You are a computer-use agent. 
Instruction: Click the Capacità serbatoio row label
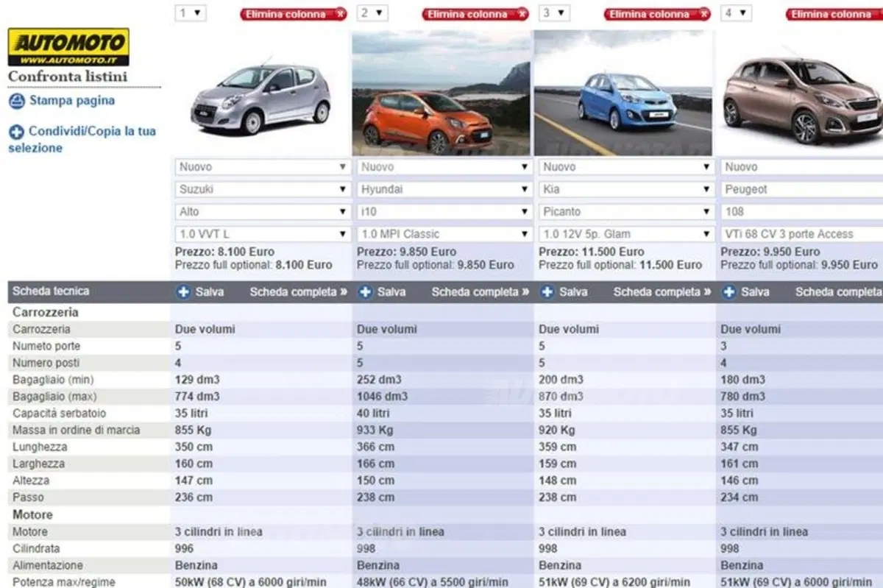(x=60, y=414)
